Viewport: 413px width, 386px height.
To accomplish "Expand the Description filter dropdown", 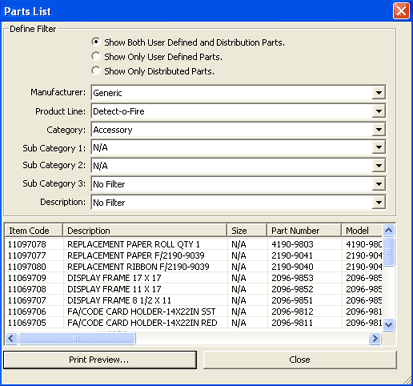I will [379, 202].
